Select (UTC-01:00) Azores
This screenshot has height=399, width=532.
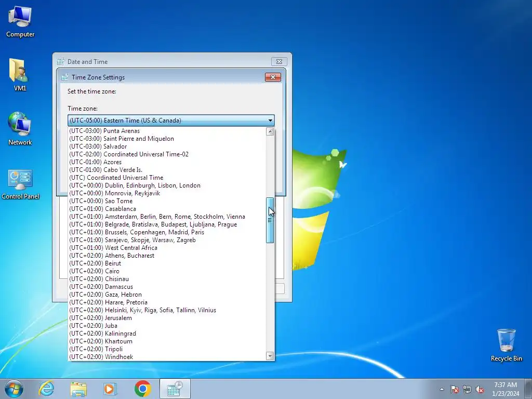(x=167, y=162)
